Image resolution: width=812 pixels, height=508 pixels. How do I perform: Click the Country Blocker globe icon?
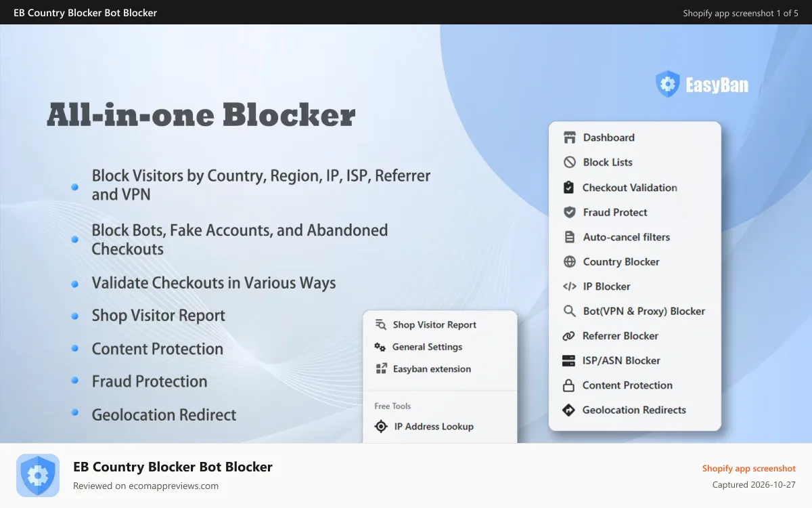pyautogui.click(x=569, y=261)
